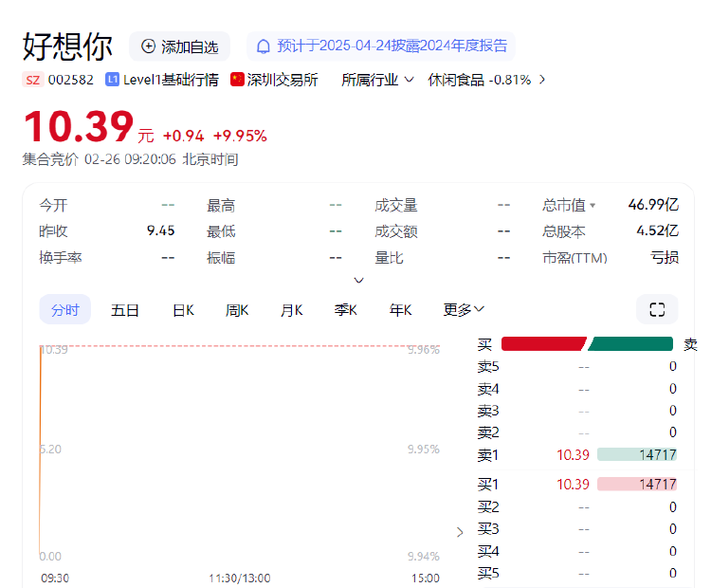Open the 总市值 dropdown triangle
Viewport: 711px width, 588px height.
(x=592, y=206)
